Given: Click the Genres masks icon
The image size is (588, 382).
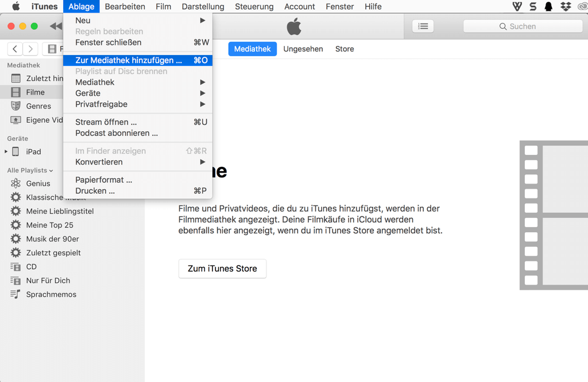Looking at the screenshot, I should pos(16,106).
